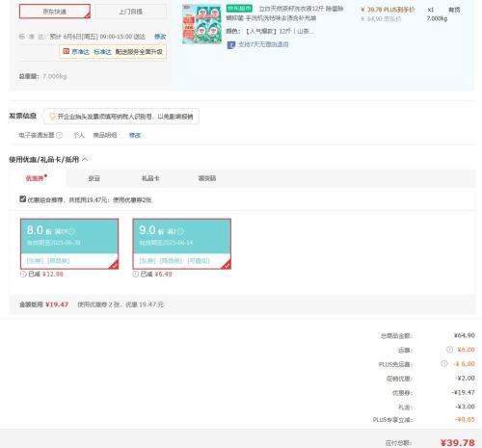This screenshot has height=448, width=482.
Task: Click 修改 link in invoice information
Action: (x=135, y=135)
